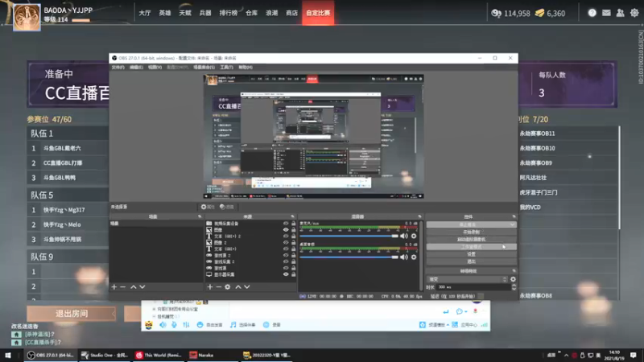Switch to game 英雄 tab
This screenshot has height=362, width=644.
pyautogui.click(x=165, y=13)
